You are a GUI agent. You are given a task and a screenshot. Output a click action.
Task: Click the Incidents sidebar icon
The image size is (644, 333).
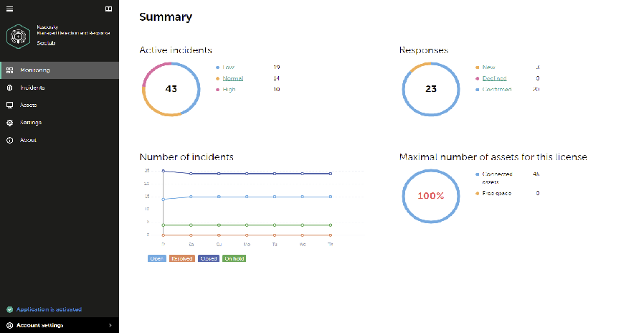(x=10, y=88)
